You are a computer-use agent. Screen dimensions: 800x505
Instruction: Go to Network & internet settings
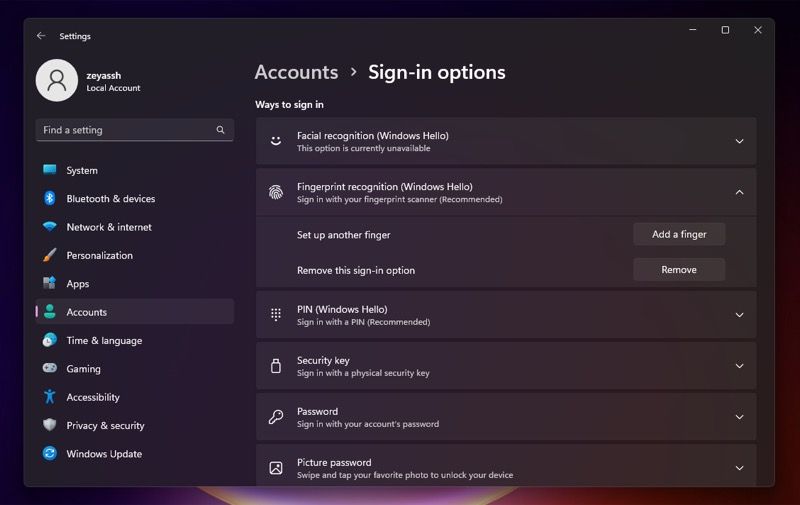click(x=109, y=227)
